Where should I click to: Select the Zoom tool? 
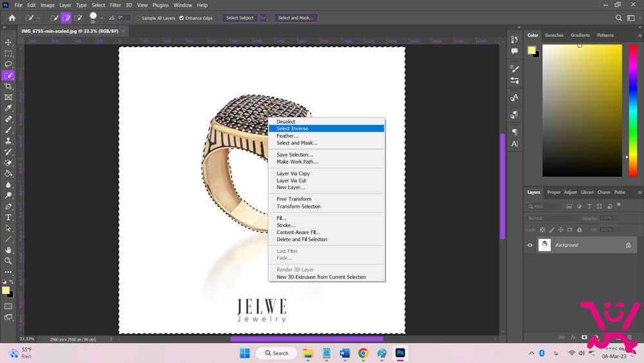8,260
